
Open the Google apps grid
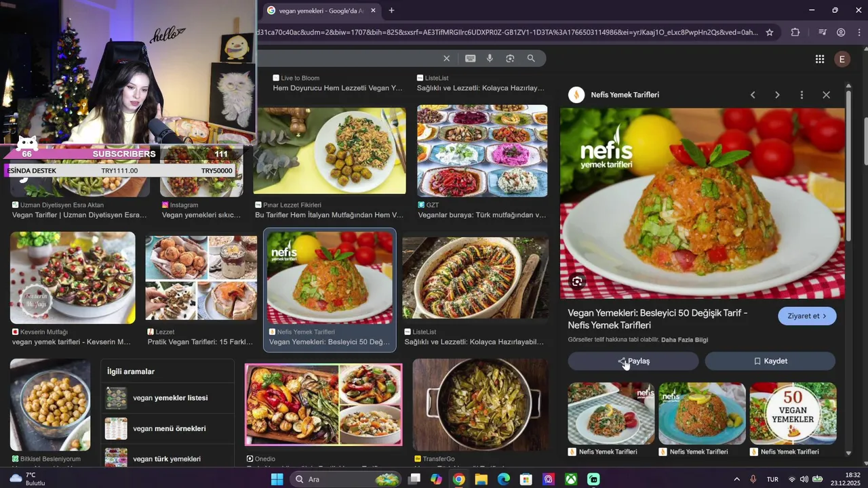tap(819, 59)
